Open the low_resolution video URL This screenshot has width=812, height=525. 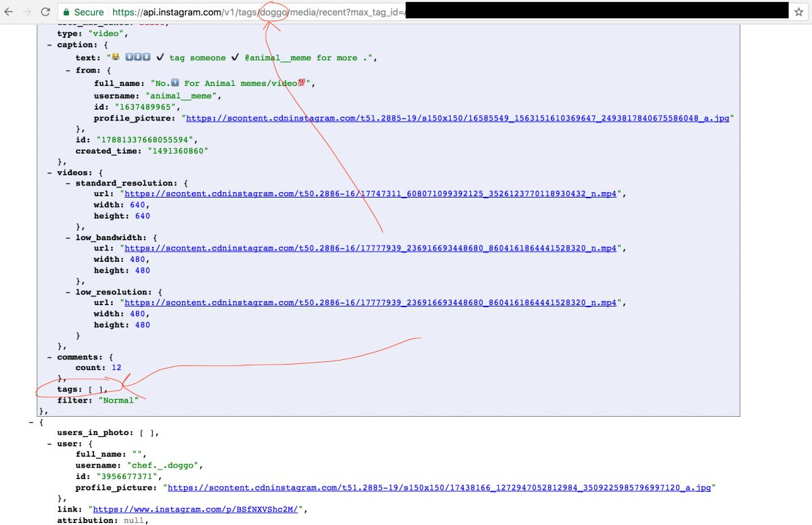371,302
